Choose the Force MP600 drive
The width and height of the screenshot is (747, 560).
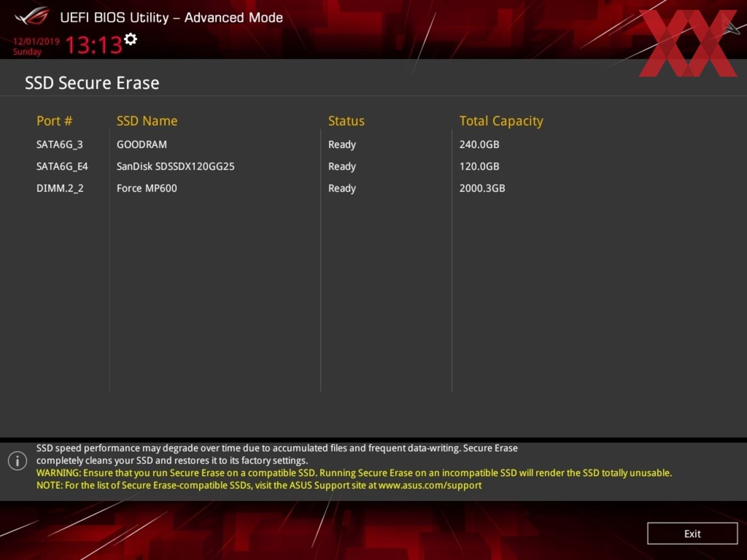[x=147, y=188]
